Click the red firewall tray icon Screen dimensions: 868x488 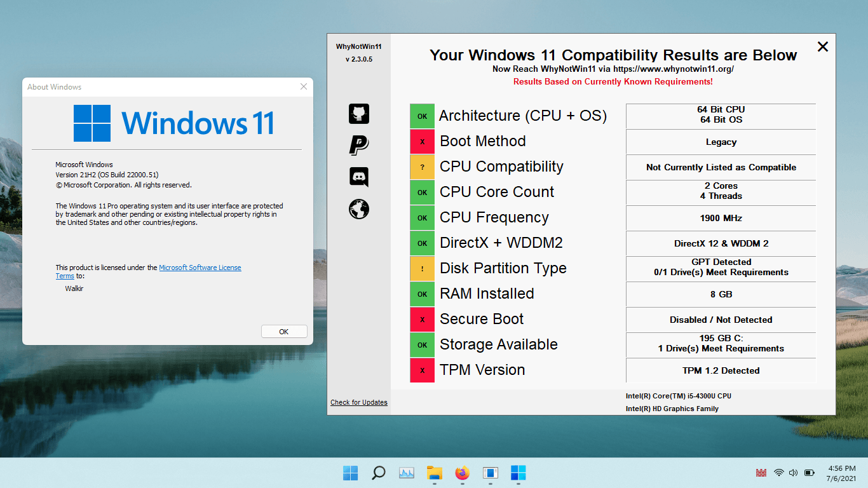(x=761, y=473)
